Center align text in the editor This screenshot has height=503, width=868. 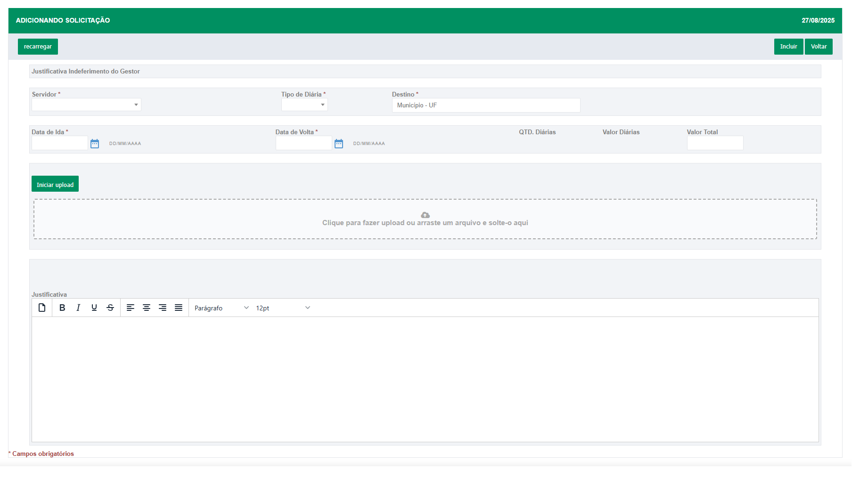point(147,308)
